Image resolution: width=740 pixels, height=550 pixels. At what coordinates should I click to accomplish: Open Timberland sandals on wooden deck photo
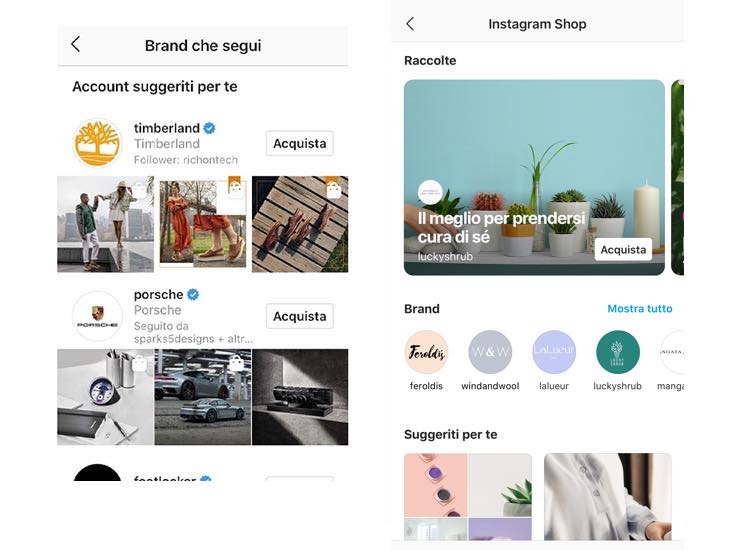coord(300,224)
